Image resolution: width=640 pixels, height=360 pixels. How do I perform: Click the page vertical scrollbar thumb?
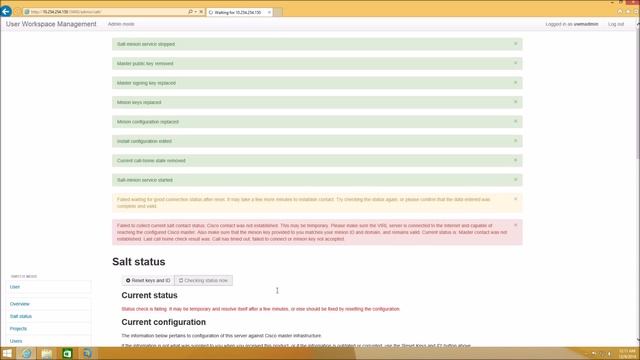point(638,94)
